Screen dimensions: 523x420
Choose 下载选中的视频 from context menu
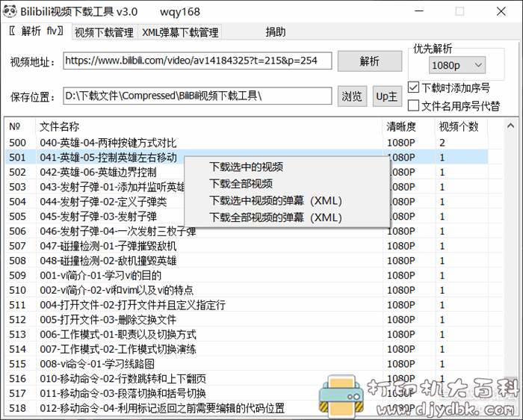pyautogui.click(x=247, y=167)
